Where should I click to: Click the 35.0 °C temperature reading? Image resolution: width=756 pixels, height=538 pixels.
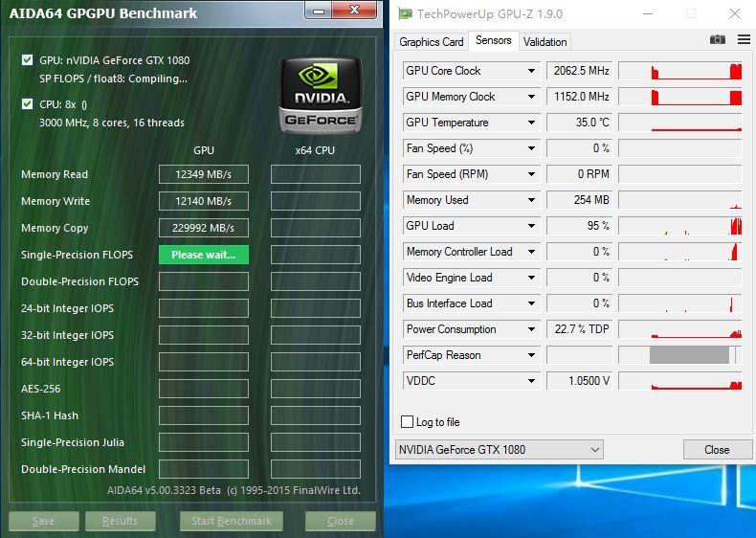[580, 123]
